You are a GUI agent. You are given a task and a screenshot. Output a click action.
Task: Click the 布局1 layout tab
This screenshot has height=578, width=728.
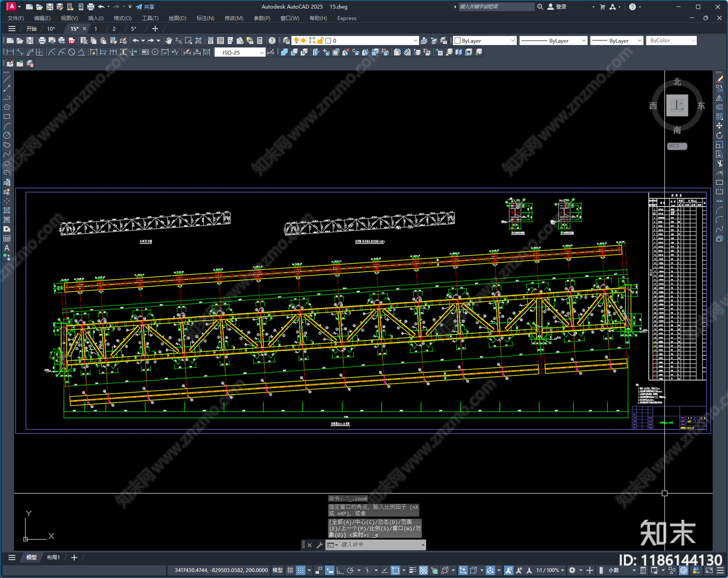pyautogui.click(x=53, y=558)
